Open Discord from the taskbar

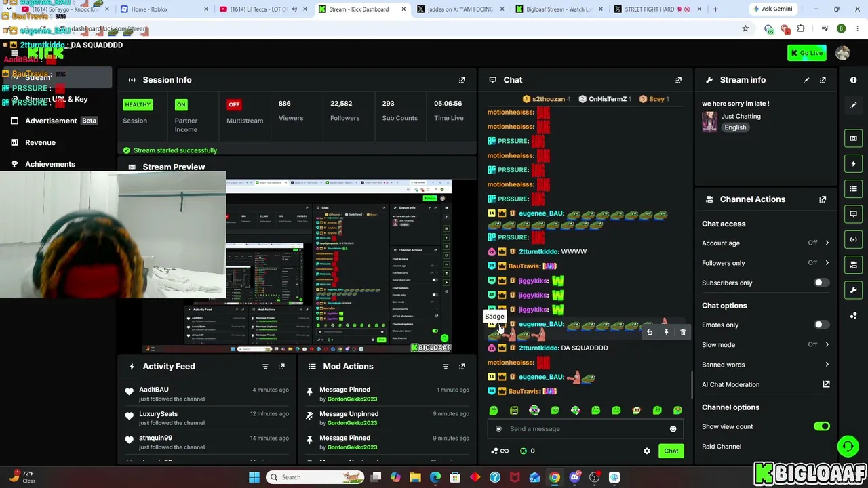coord(574,477)
